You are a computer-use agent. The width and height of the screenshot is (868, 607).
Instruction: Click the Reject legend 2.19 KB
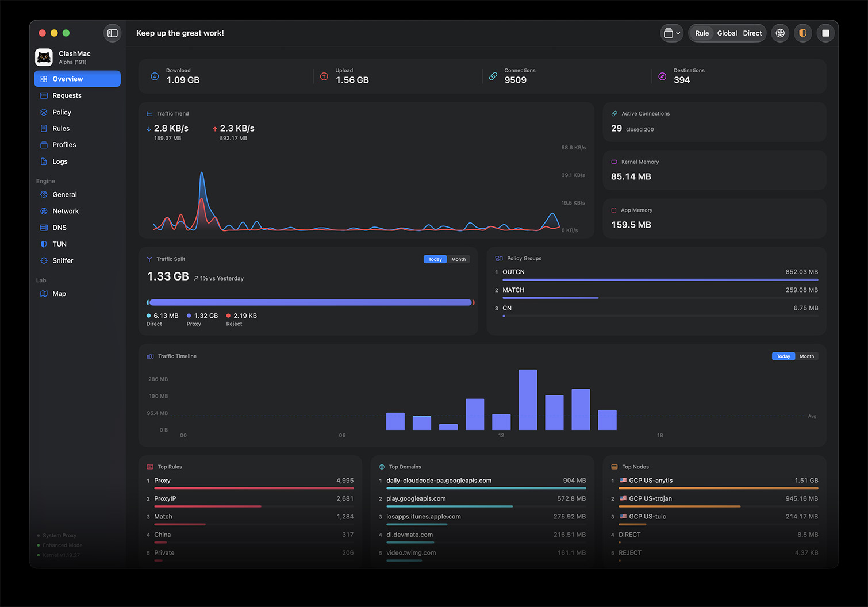(241, 320)
